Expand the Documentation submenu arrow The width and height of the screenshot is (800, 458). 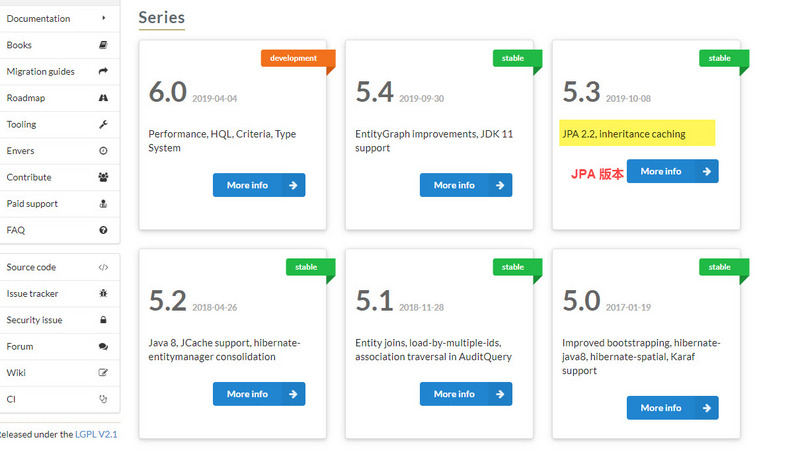(x=104, y=18)
